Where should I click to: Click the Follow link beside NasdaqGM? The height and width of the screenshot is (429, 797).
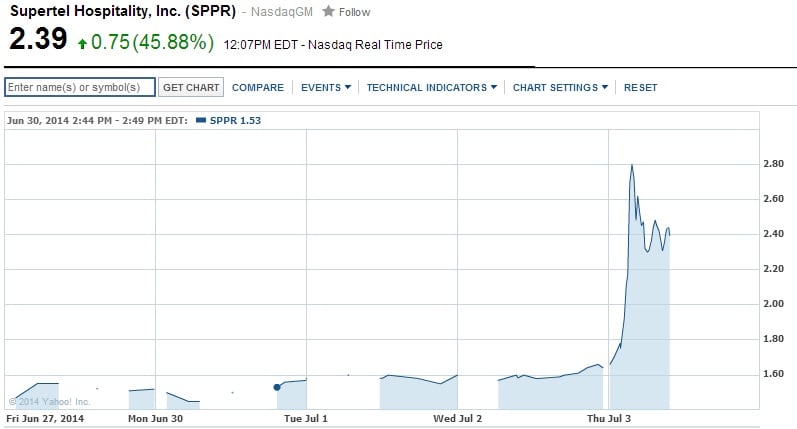coord(354,12)
